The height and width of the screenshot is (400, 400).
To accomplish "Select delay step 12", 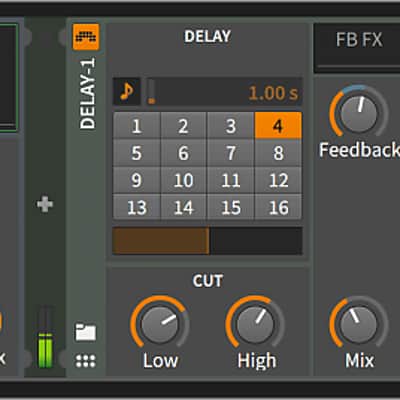I will pos(278,180).
